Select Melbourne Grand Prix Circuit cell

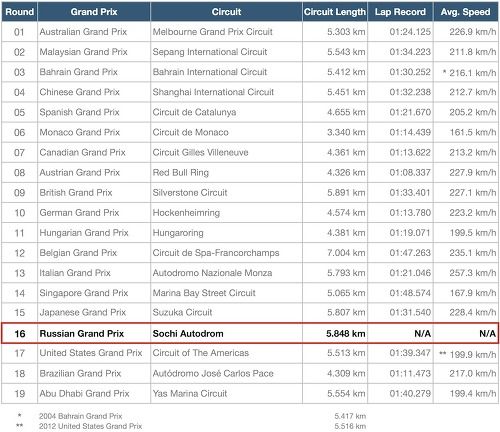[226, 32]
